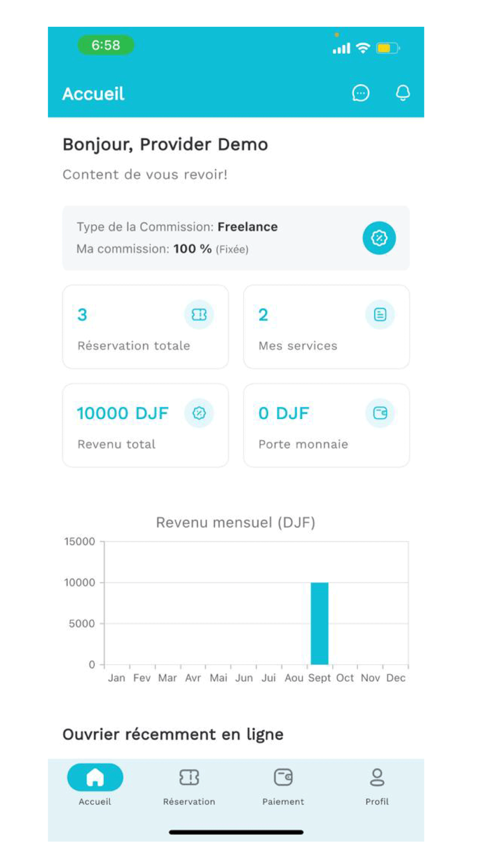The image size is (488, 868).
Task: Tap the battery indicator in status bar
Action: [387, 48]
